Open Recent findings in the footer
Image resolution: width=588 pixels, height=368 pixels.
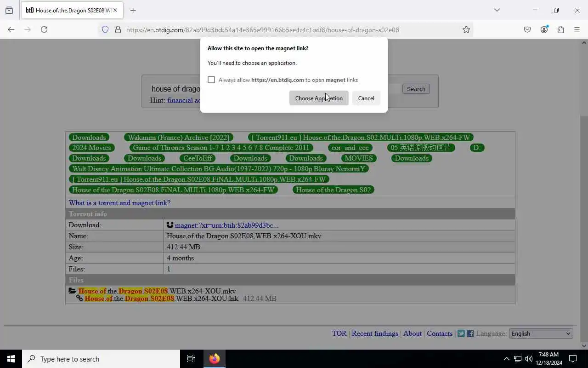click(x=375, y=333)
